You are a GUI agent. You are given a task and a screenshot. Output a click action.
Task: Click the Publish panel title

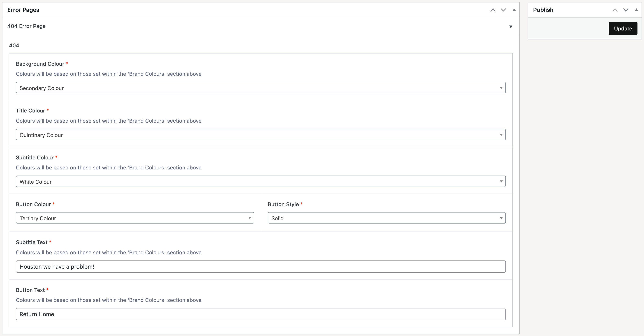pyautogui.click(x=543, y=10)
